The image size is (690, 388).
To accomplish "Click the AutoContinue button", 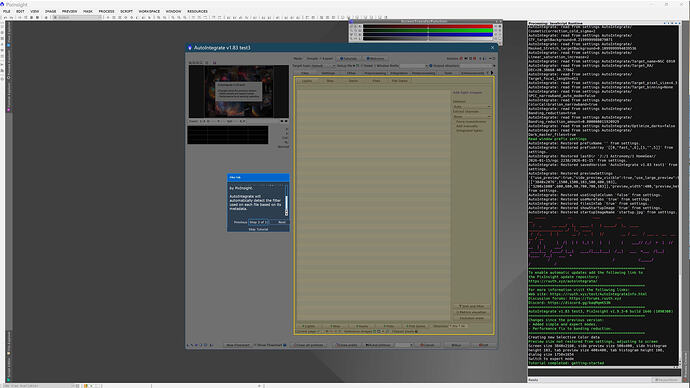I will point(378,345).
